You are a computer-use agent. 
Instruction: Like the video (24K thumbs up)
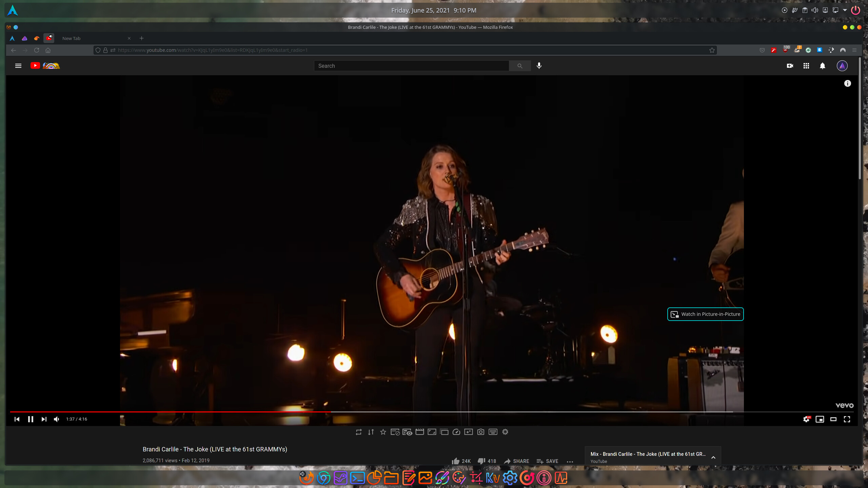coord(461,461)
